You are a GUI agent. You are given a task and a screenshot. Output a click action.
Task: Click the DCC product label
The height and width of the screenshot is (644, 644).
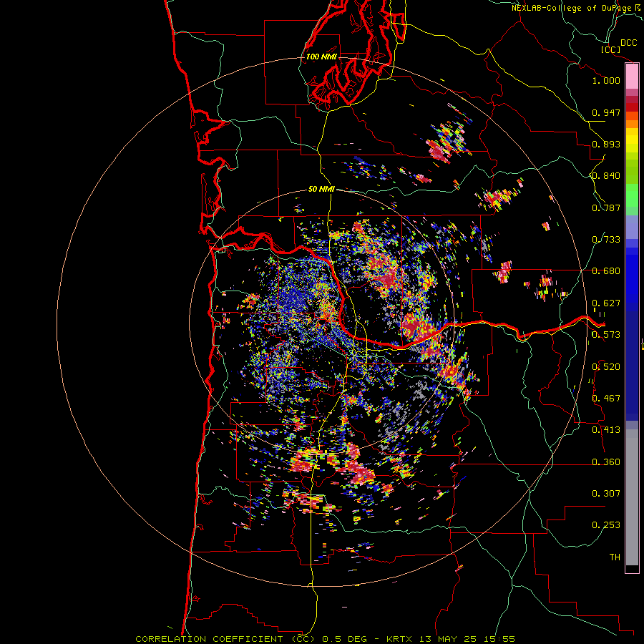point(628,43)
